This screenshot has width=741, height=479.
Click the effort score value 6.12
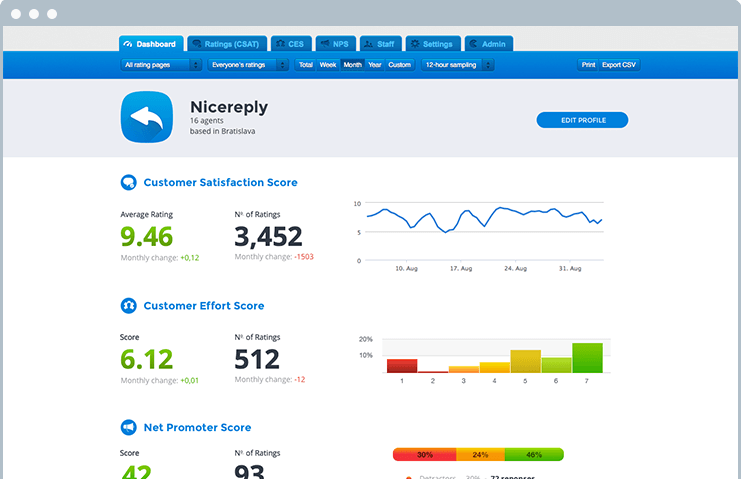146,359
